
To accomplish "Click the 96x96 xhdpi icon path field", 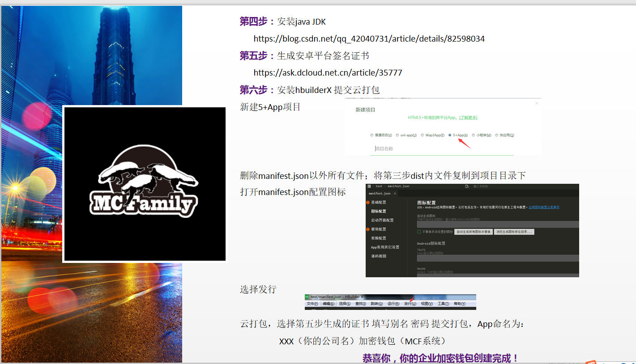I will click(498, 275).
